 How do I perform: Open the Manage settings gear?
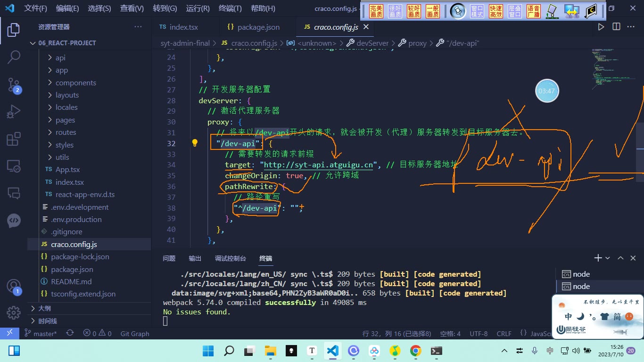[14, 312]
